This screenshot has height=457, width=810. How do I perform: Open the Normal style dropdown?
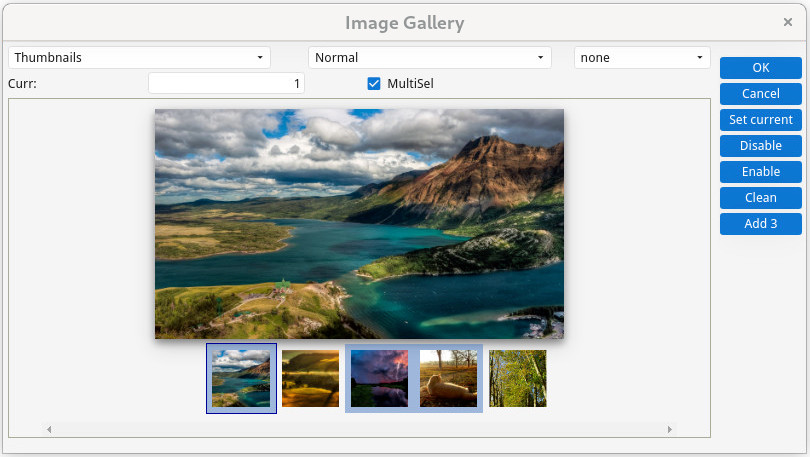[429, 57]
